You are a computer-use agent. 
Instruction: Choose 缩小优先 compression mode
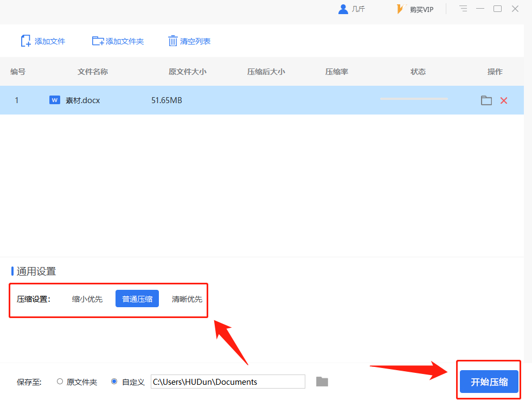87,299
